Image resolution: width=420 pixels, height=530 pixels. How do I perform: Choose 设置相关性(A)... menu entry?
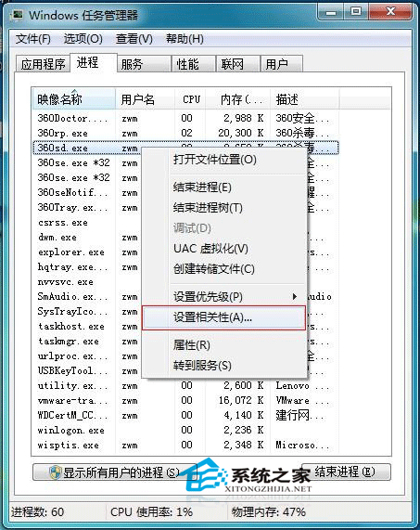[223, 317]
